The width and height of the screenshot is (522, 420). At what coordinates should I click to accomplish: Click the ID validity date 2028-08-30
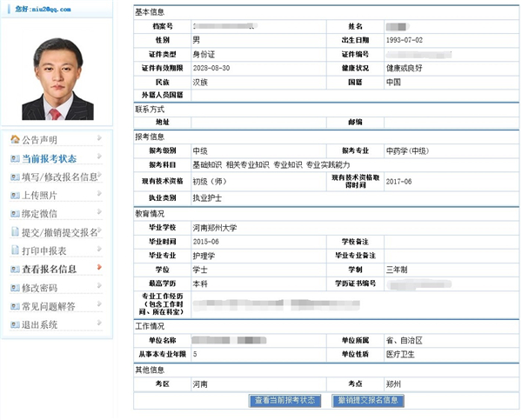(x=211, y=68)
